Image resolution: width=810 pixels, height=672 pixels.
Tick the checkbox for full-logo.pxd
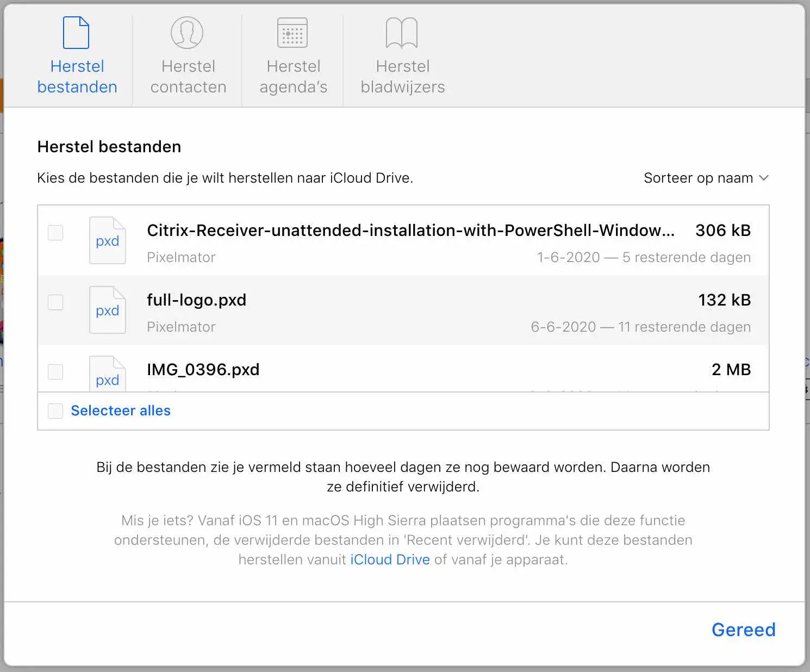(x=55, y=302)
